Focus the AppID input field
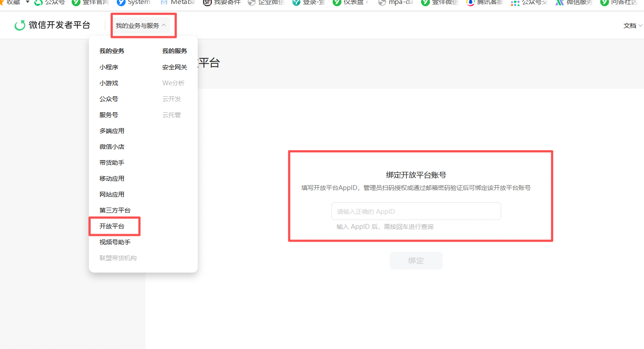The image size is (644, 349). 416,211
